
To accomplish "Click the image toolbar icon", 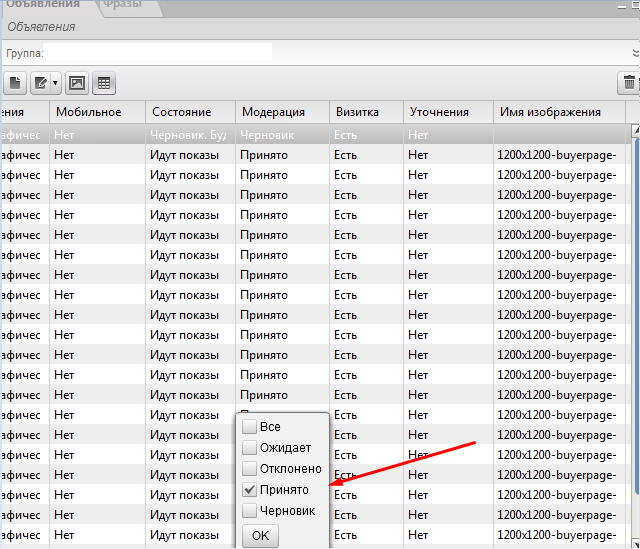I will click(x=77, y=84).
